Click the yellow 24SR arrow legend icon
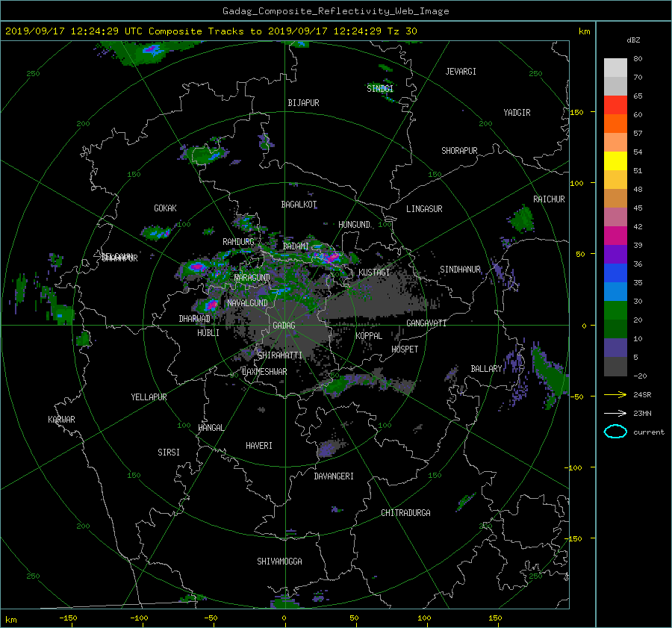The height and width of the screenshot is (628, 672). [615, 394]
